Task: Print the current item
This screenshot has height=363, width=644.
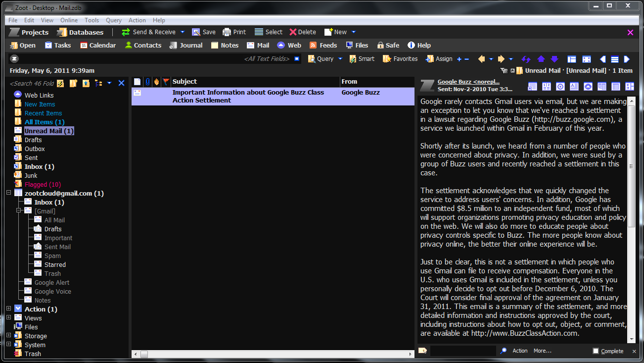Action: (x=234, y=32)
